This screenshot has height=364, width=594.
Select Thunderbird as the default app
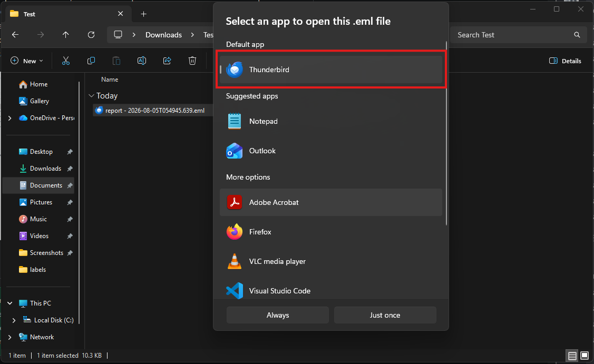coord(330,70)
